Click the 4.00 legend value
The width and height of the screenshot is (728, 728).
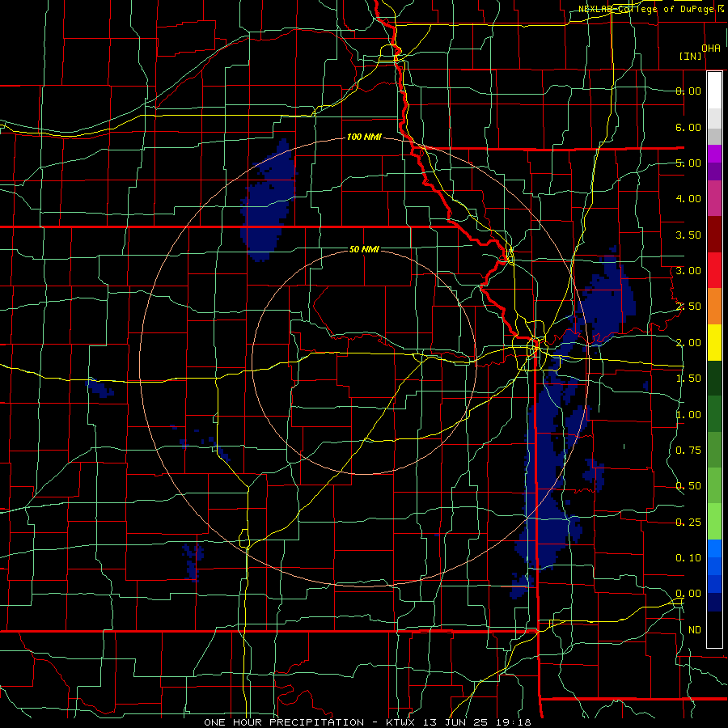688,199
